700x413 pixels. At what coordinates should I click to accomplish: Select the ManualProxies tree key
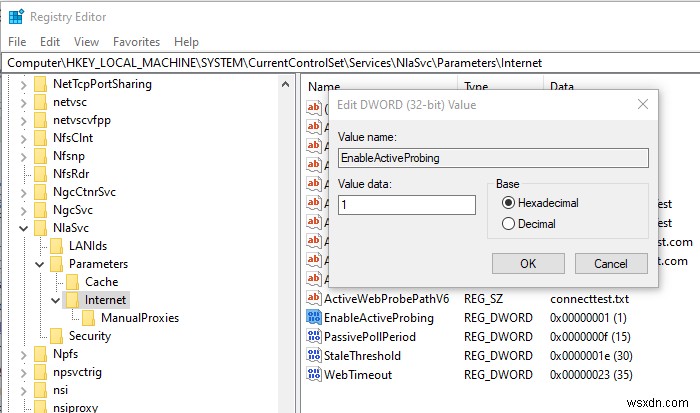point(140,318)
